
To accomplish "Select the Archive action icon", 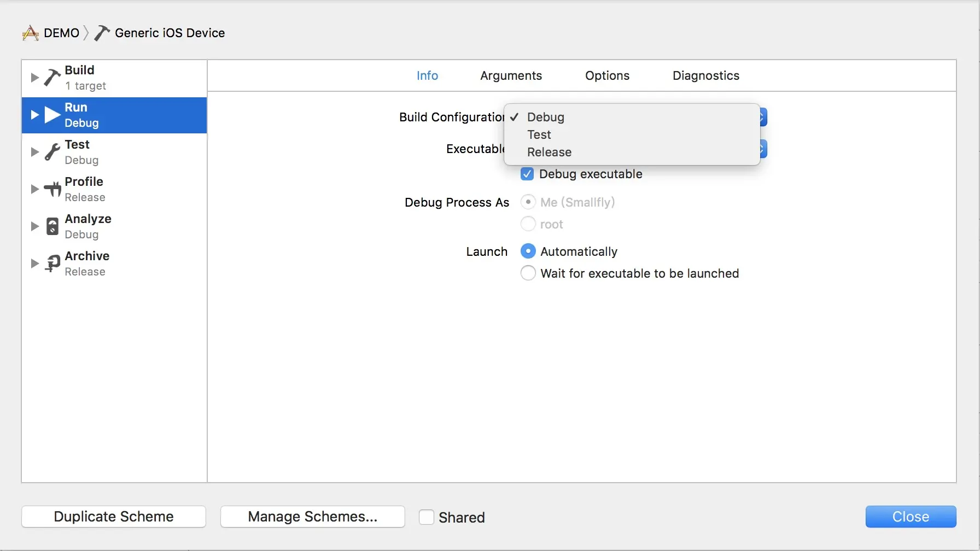I will point(52,263).
